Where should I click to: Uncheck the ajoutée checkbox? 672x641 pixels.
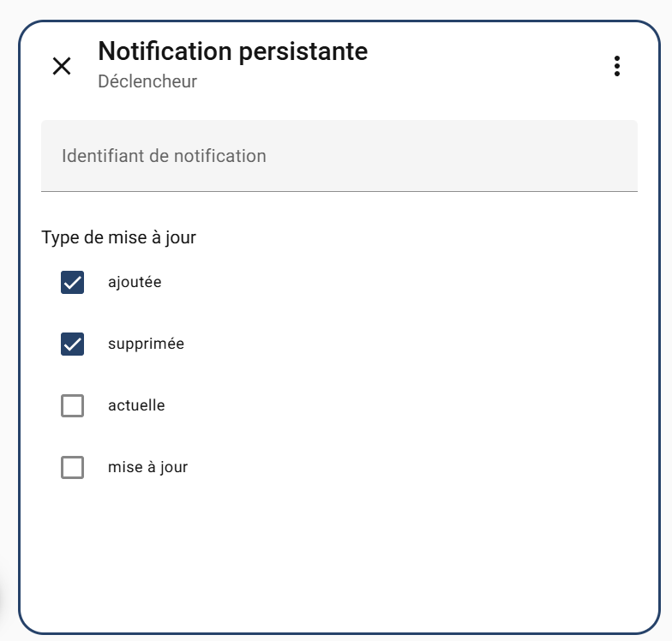72,282
